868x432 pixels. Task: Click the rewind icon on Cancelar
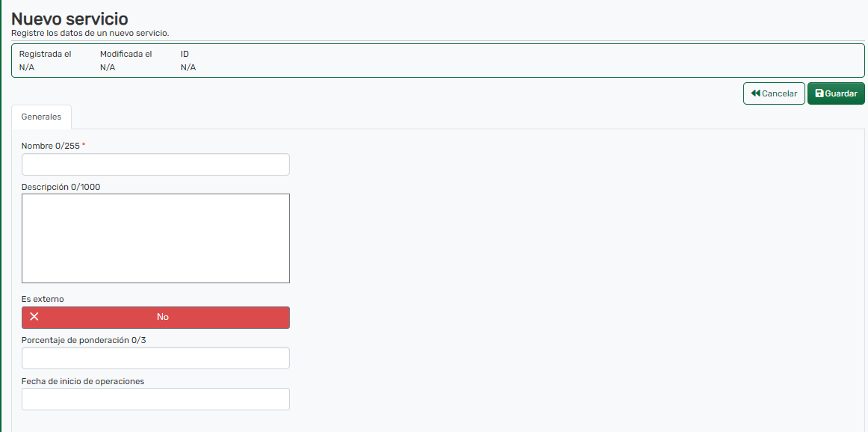pos(756,93)
